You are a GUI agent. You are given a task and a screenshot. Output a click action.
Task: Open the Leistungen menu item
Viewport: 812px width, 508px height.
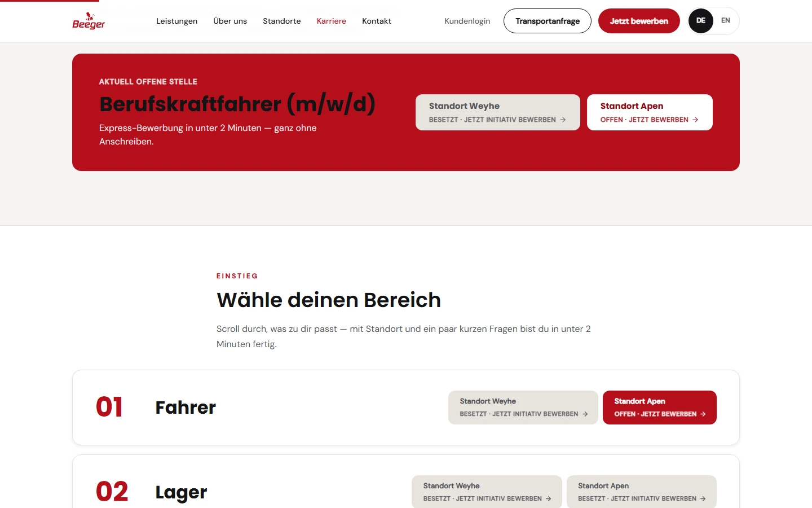tap(176, 21)
